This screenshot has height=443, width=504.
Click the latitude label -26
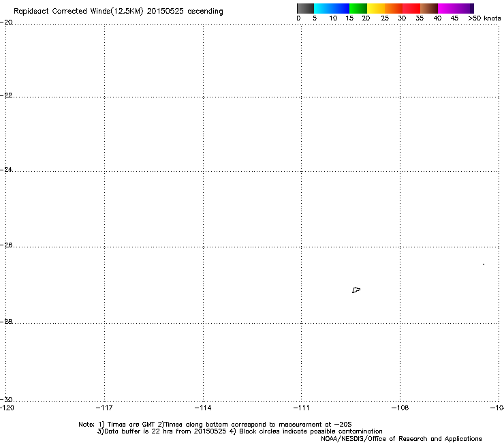6,245
